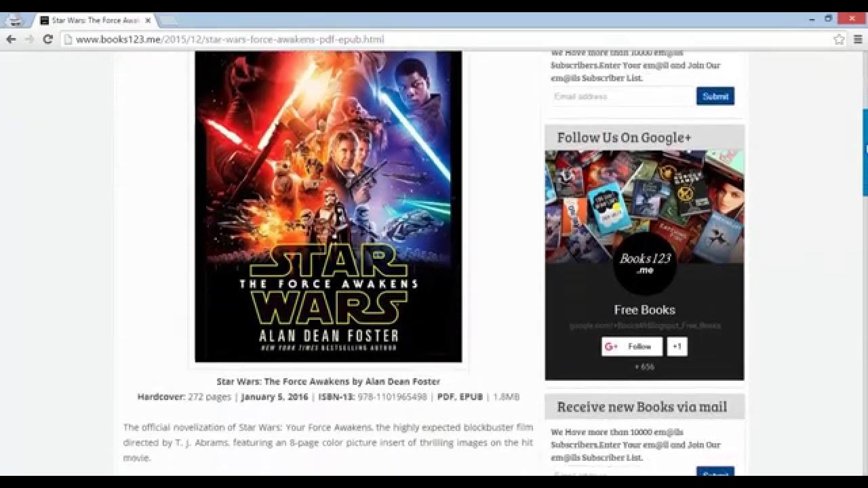Image resolution: width=868 pixels, height=488 pixels.
Task: Click the page info icon before URL
Action: coord(67,39)
